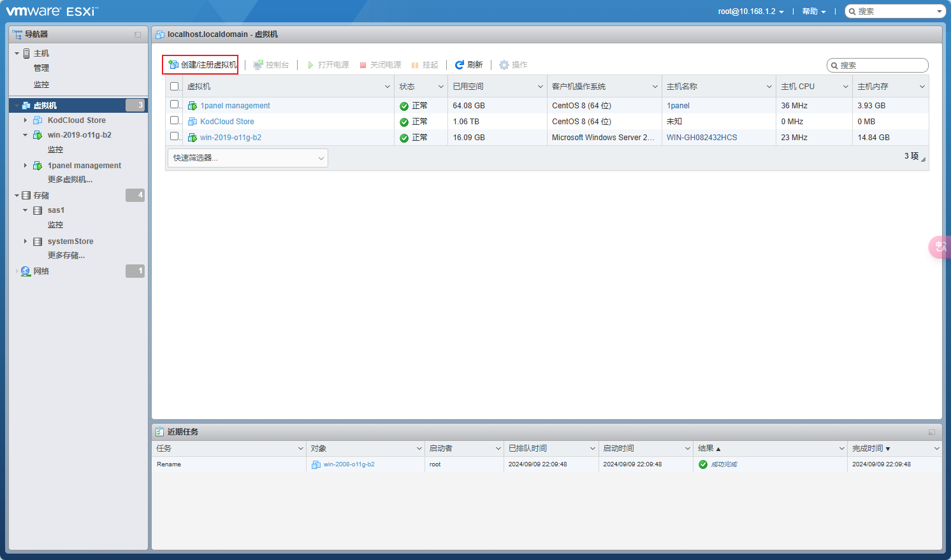Open the 虚拟机 column header menu
Viewport: 951px width, 560px height.
(388, 87)
